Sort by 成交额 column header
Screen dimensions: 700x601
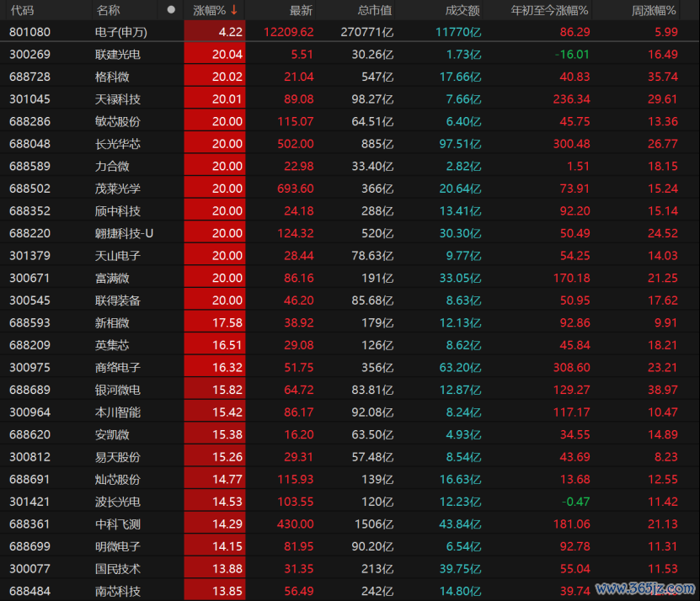462,10
